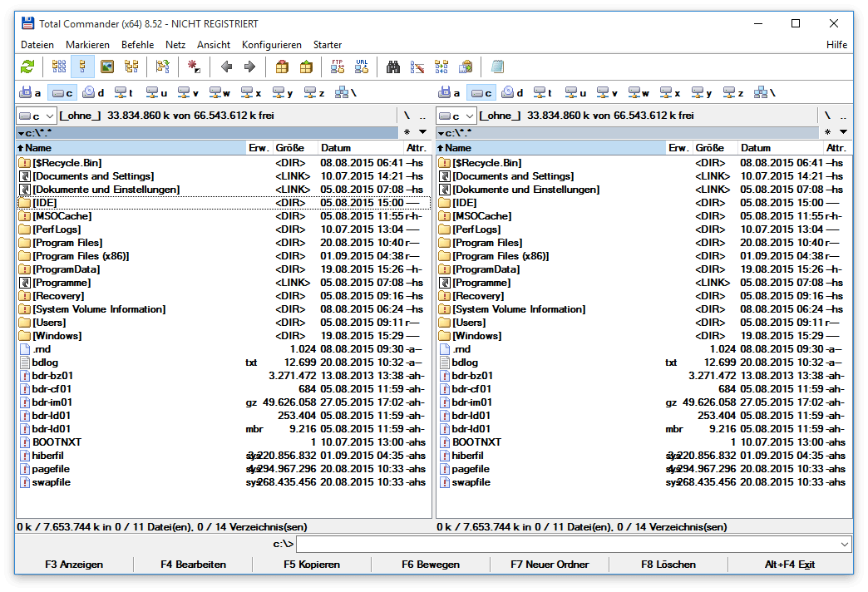Open the Markieren menu
Viewport: 868px width, 592px height.
pos(87,45)
